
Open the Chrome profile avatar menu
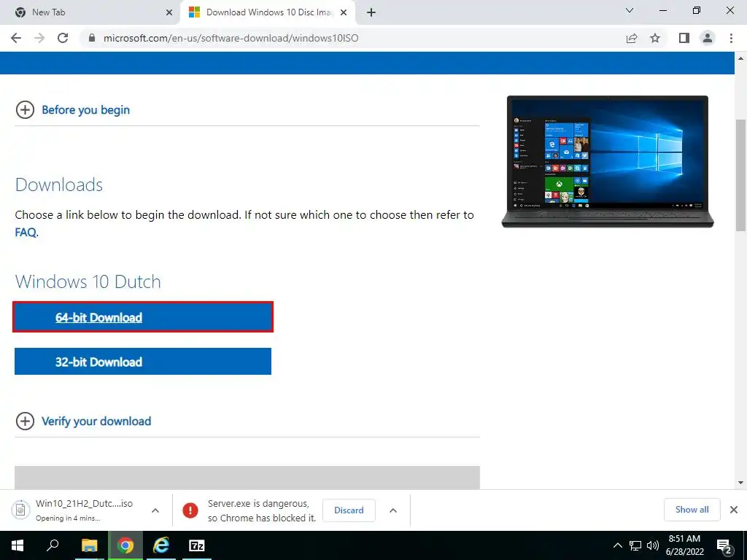pyautogui.click(x=708, y=38)
